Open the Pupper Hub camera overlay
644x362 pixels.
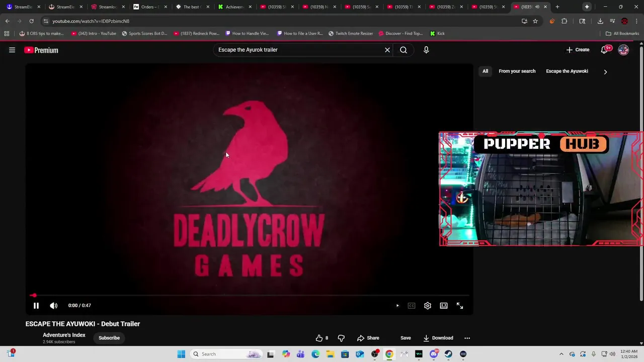(541, 189)
